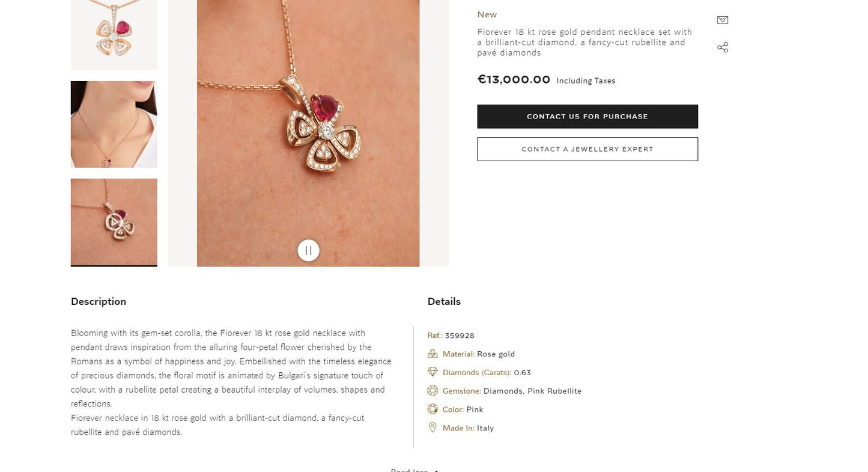Click the Made In location pin icon
868x472 pixels.
pyautogui.click(x=432, y=428)
